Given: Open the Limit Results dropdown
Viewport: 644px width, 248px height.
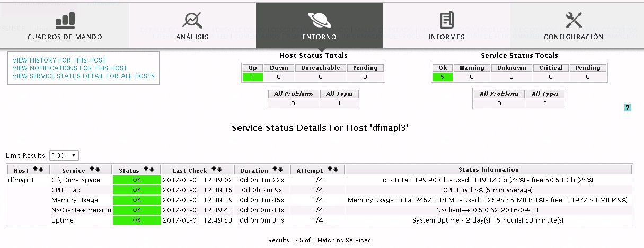Looking at the screenshot, I should coord(64,155).
